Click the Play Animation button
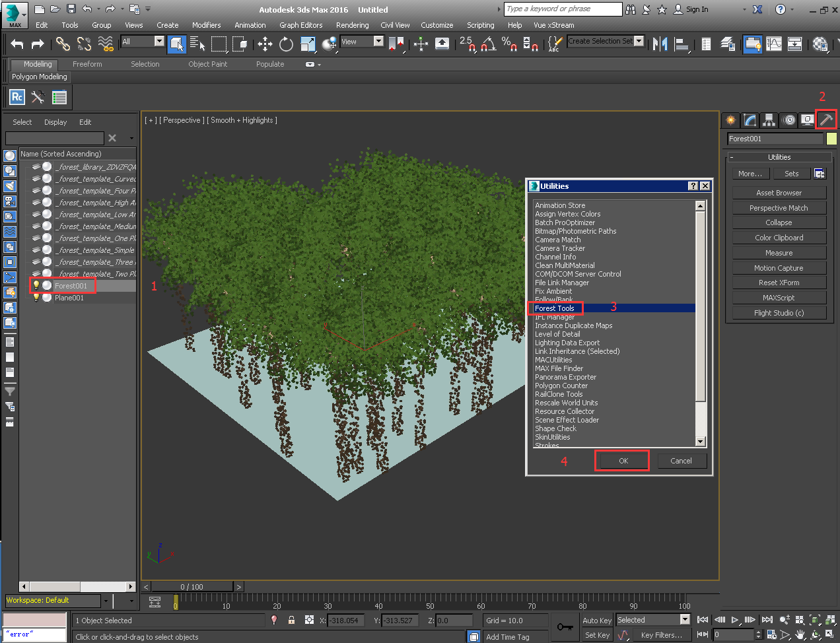The image size is (840, 643). click(x=735, y=620)
